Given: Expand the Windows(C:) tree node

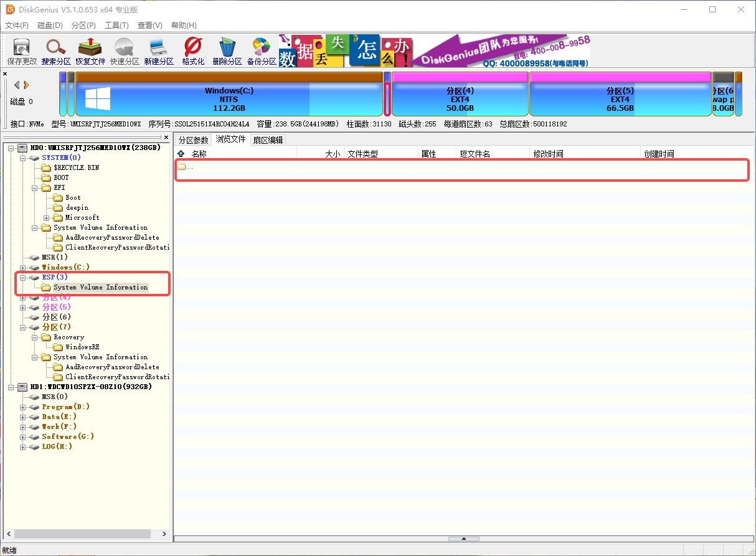Looking at the screenshot, I should 23,267.
